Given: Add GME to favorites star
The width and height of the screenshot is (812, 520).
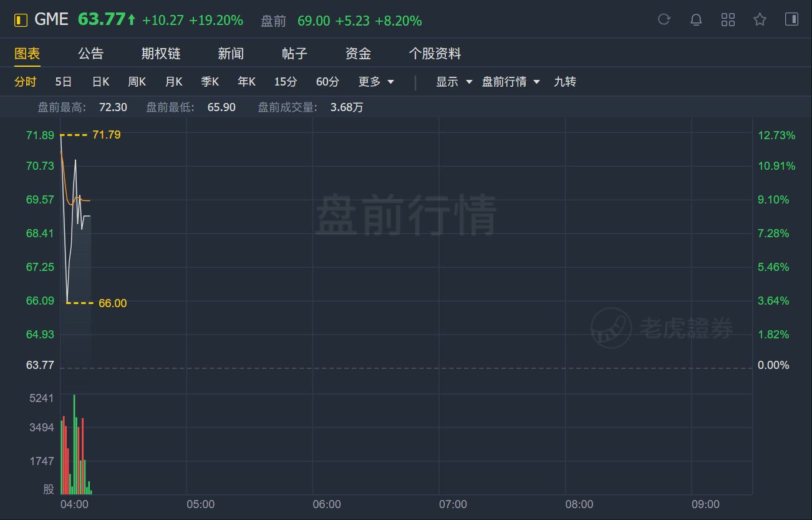Looking at the screenshot, I should (760, 19).
